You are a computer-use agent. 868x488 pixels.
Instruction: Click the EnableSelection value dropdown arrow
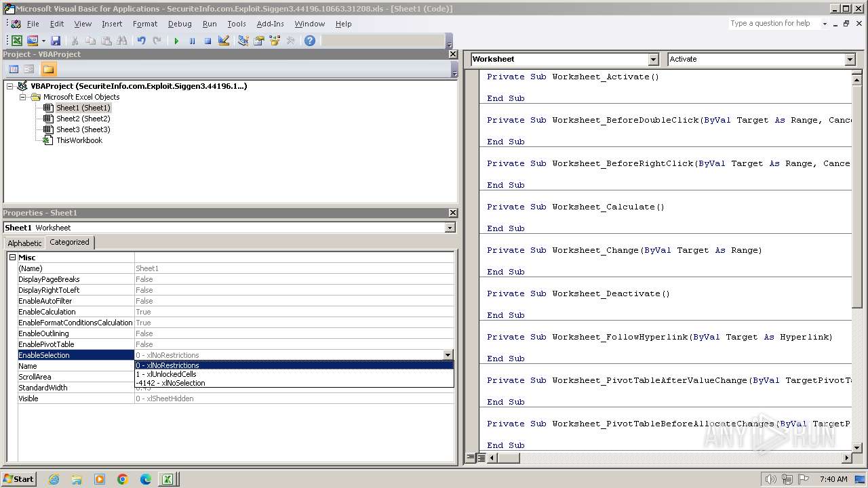[x=448, y=355]
